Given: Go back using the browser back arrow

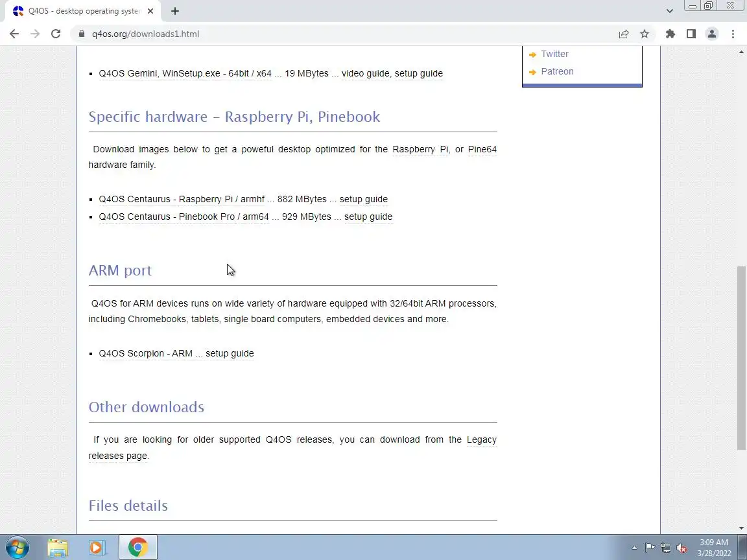Looking at the screenshot, I should (14, 34).
